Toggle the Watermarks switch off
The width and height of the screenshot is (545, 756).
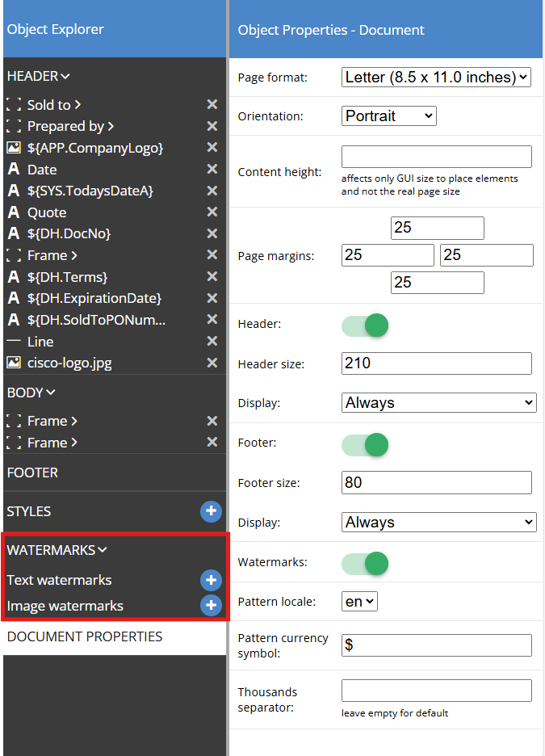click(x=365, y=562)
